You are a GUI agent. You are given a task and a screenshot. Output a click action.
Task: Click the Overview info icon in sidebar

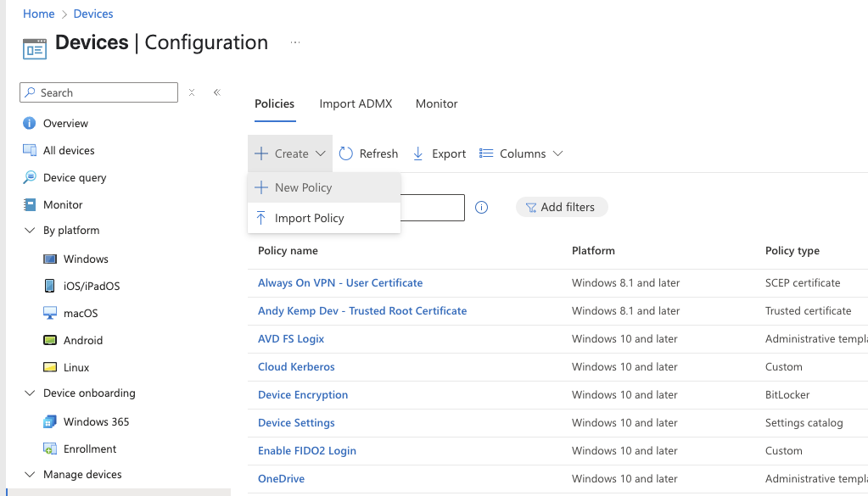point(30,123)
